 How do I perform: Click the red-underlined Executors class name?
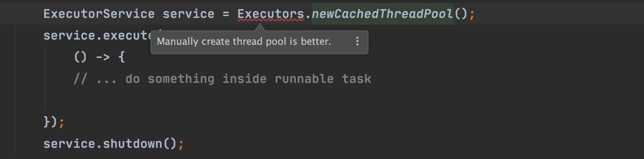click(x=271, y=14)
